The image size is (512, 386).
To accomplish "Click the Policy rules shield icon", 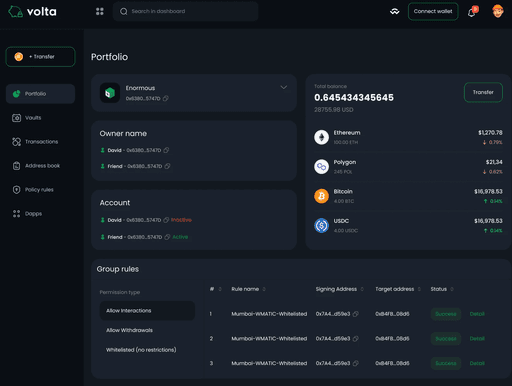I will pyautogui.click(x=16, y=190).
